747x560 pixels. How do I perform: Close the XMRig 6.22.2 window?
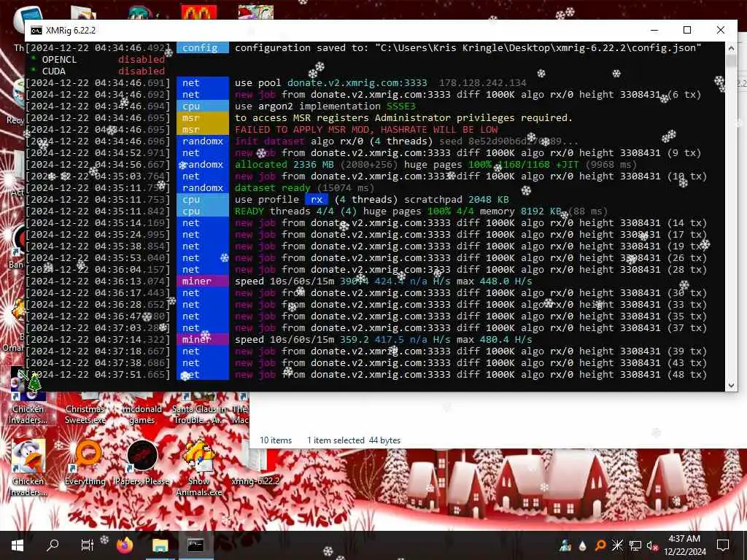[720, 30]
